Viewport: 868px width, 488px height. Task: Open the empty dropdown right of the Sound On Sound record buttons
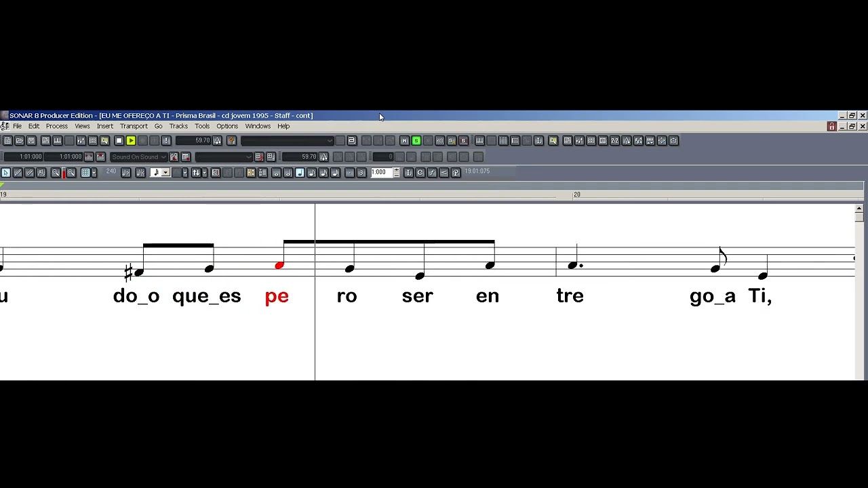click(223, 157)
